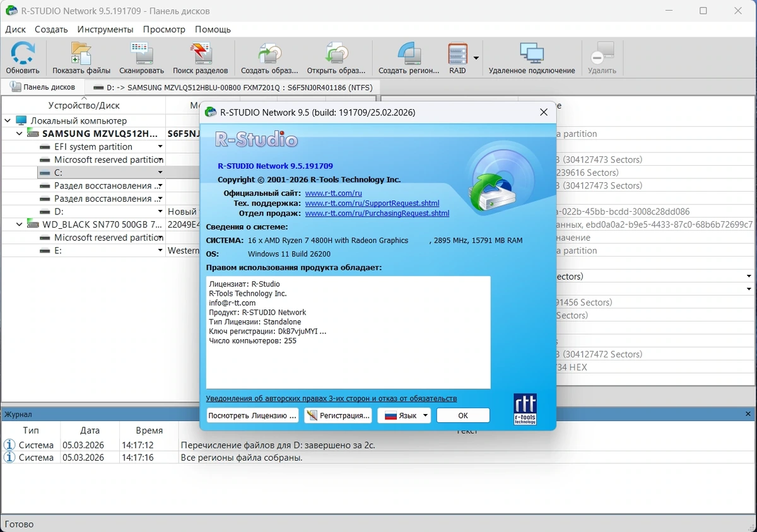Open the Инструменты menu
Screen dimensions: 757x532
(x=105, y=29)
